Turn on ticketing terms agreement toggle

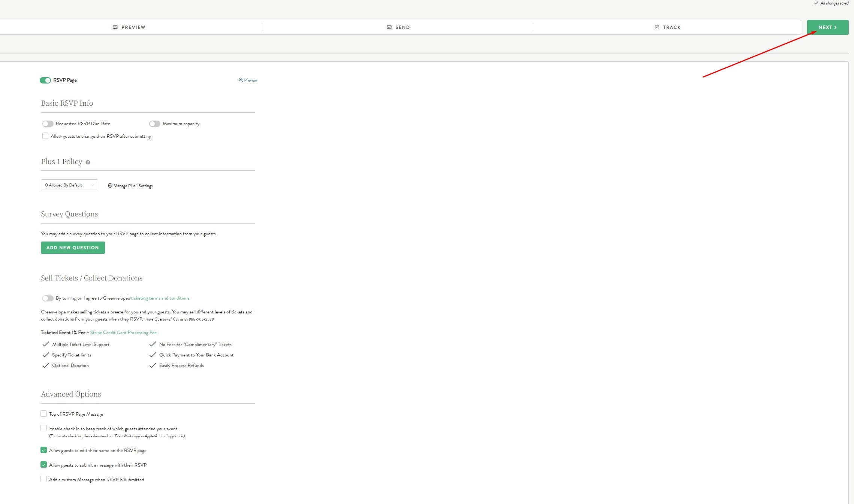tap(48, 298)
